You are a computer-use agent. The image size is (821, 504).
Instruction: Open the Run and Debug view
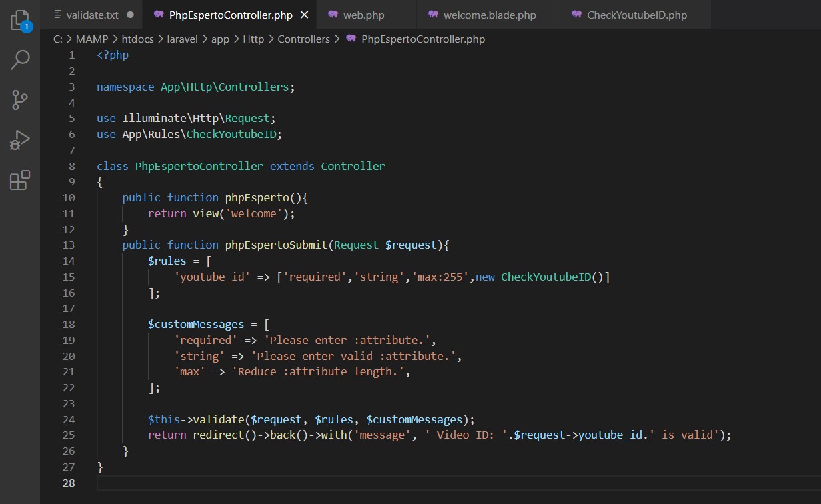pos(20,140)
